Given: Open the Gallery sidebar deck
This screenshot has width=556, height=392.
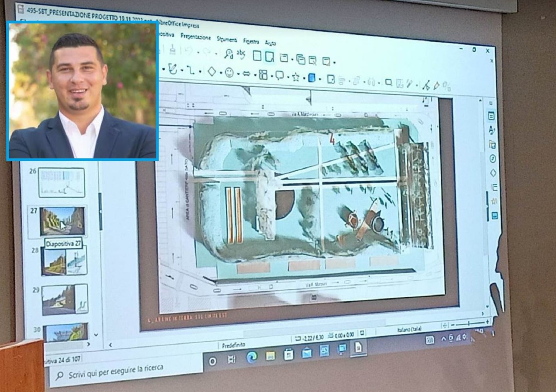Looking at the screenshot, I should click(x=492, y=144).
